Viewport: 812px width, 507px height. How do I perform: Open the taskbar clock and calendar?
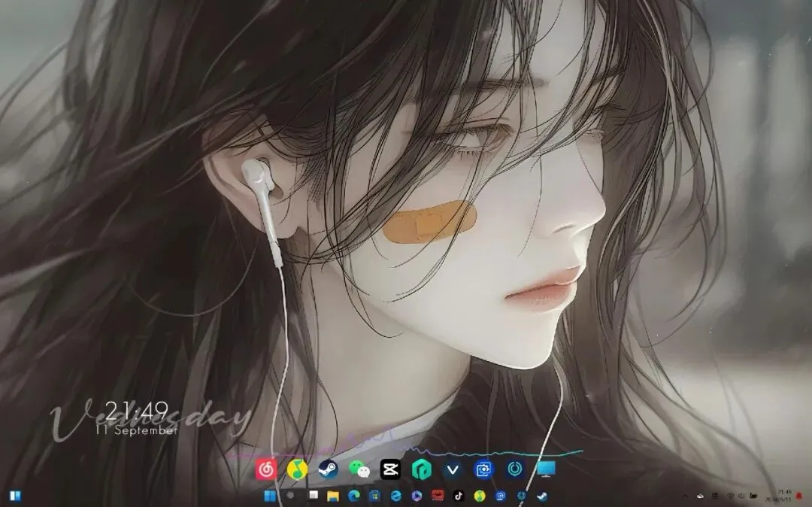coord(779,496)
